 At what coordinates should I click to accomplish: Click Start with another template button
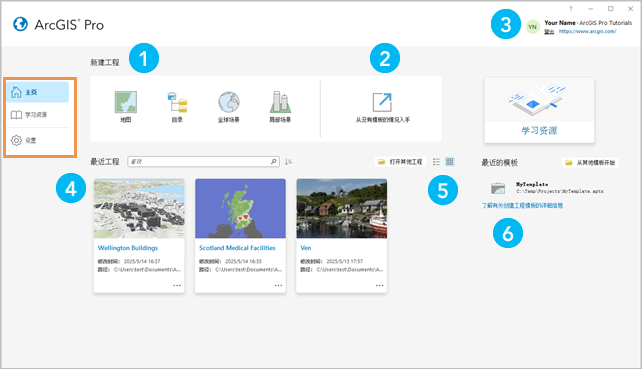click(x=590, y=163)
